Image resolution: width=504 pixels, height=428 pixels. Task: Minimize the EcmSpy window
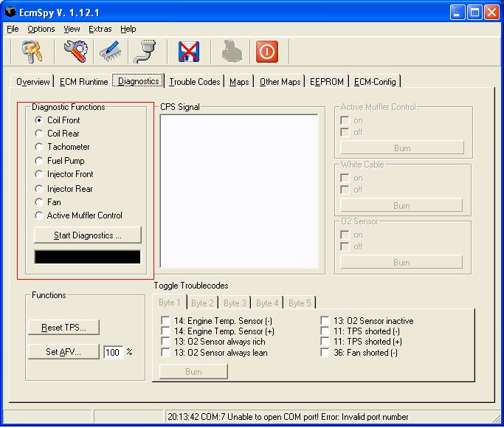tap(457, 13)
